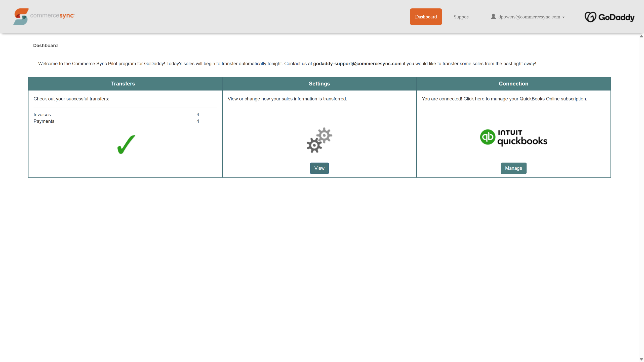Viewport: 644px width, 362px height.
Task: Click the scrollbar down arrow
Action: [641, 359]
